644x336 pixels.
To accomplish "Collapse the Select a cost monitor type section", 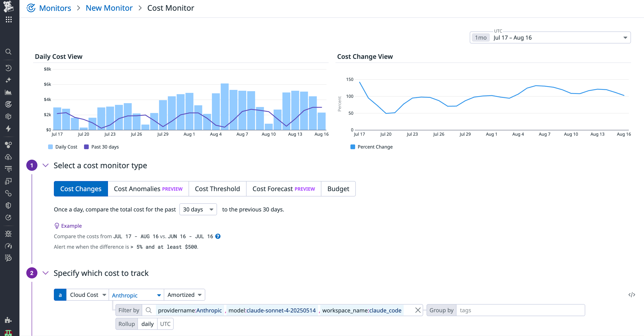I will (x=46, y=165).
